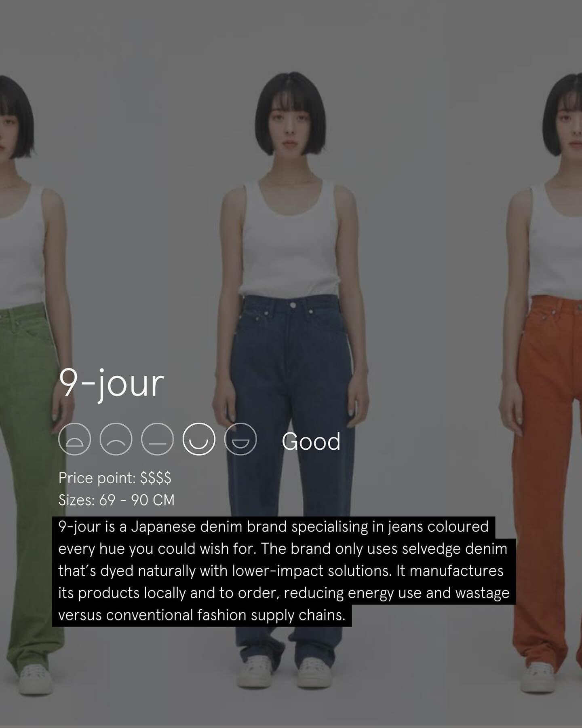Image resolution: width=582 pixels, height=728 pixels.
Task: Click 'versus conventional fashion supply chains' line
Action: (202, 615)
